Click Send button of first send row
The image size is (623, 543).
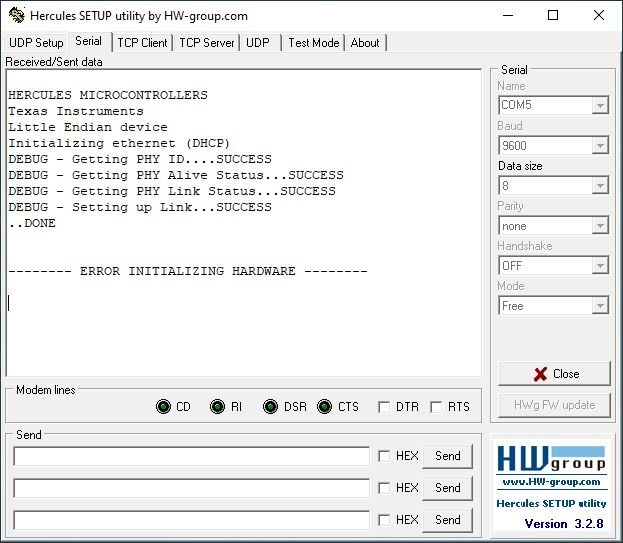tap(447, 456)
